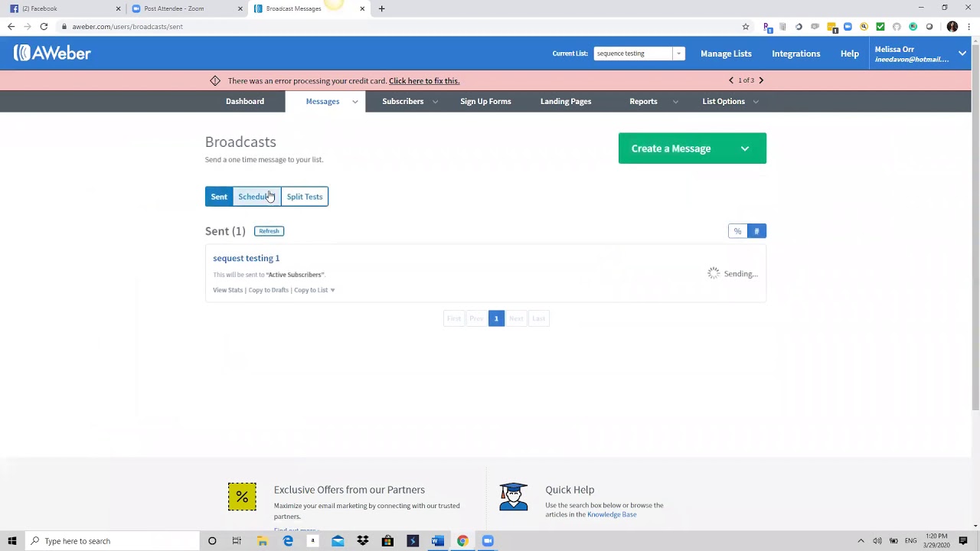
Task: Open Dropbox from the taskbar
Action: [363, 541]
